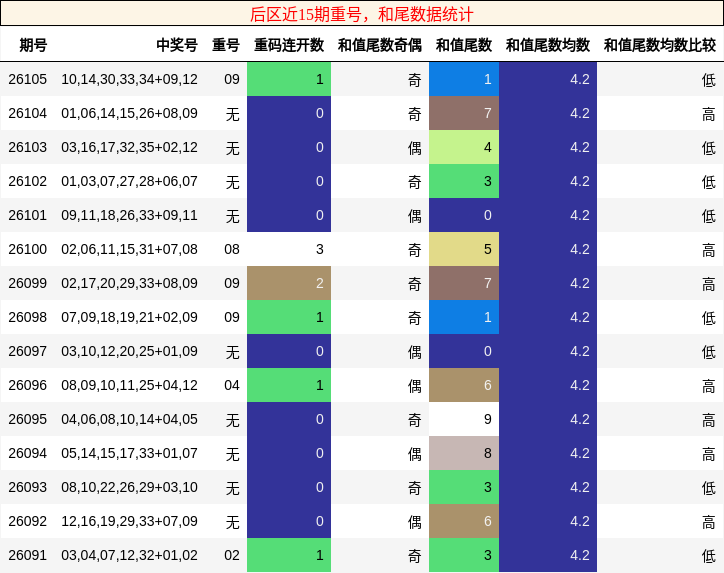724x573 pixels.
Task: Select period number 26091
Action: (x=27, y=555)
